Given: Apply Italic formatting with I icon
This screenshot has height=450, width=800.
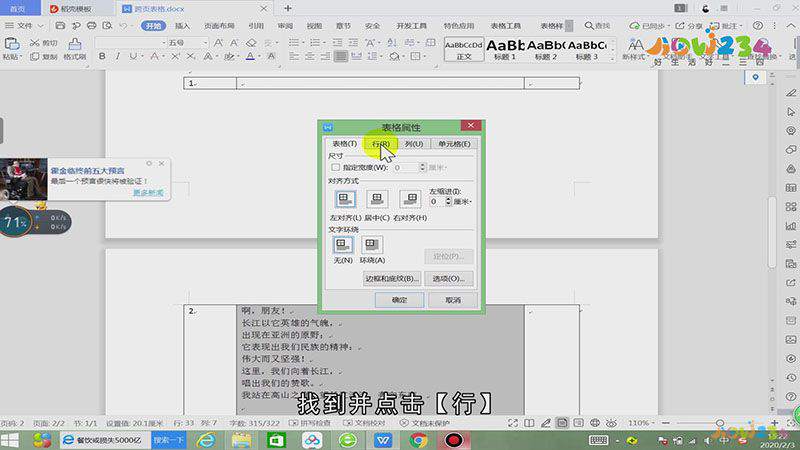Looking at the screenshot, I should [x=117, y=56].
